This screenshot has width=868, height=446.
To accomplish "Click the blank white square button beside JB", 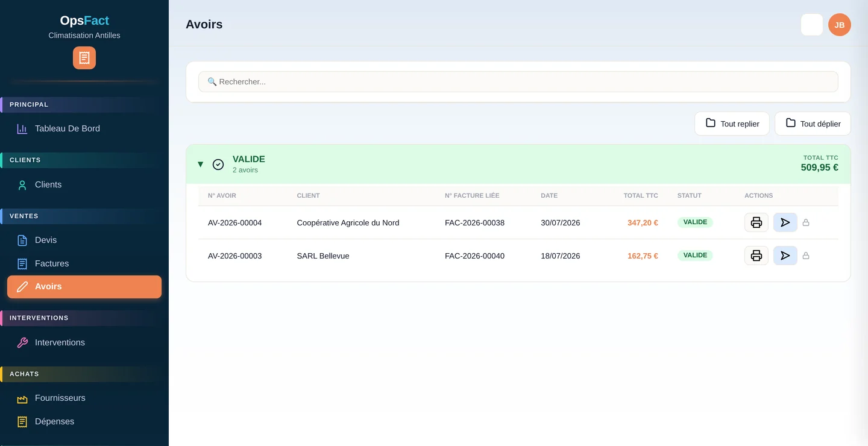I will coord(812,25).
